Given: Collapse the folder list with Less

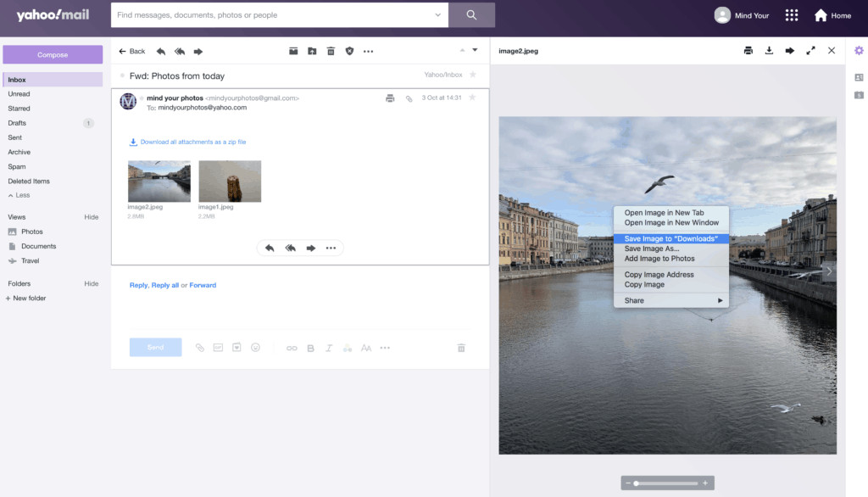Looking at the screenshot, I should coord(19,195).
